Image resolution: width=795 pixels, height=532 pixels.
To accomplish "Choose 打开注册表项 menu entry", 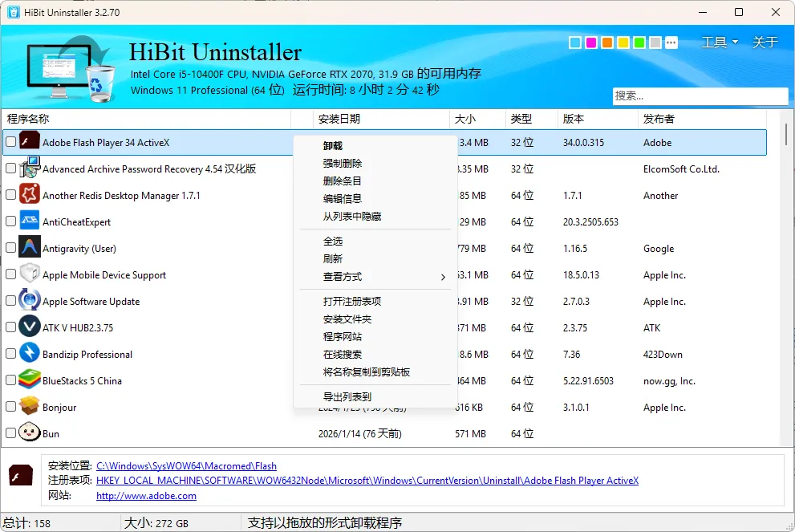I will click(x=375, y=301).
